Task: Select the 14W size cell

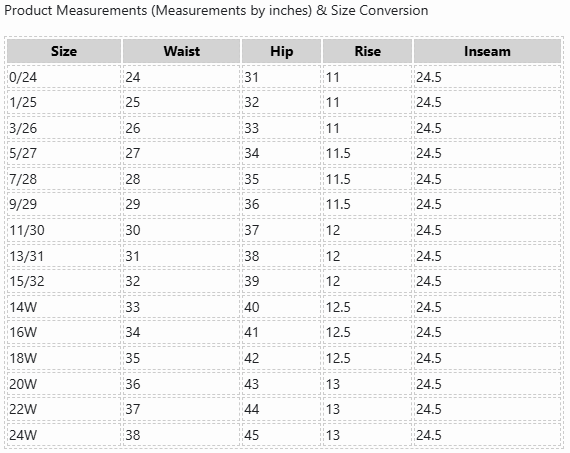Action: coord(64,307)
